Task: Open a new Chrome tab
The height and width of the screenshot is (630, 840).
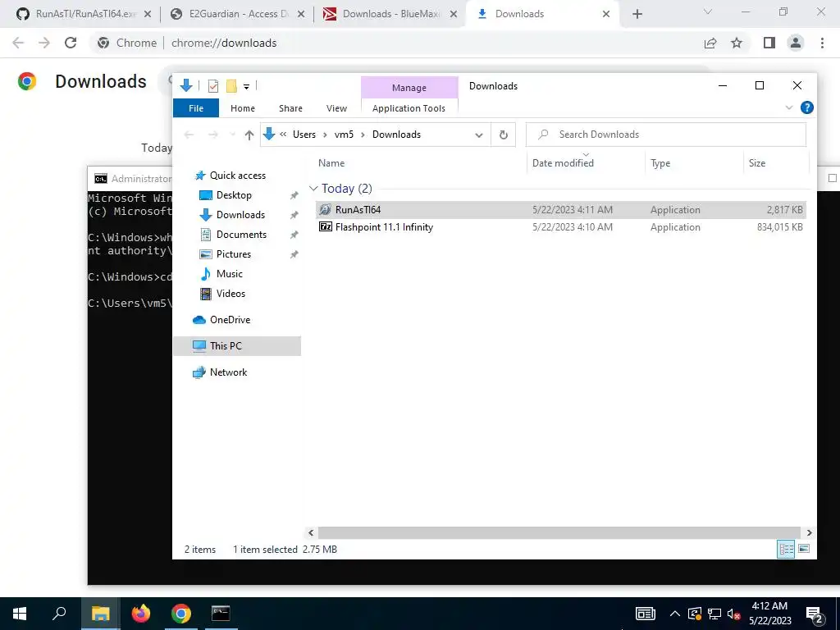Action: 637,14
